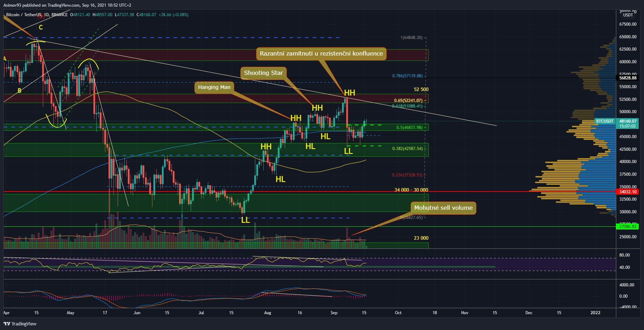Viewport: 644px width, 330px height.
Task: Select the 4000.00 MACD axis label
Action: pyautogui.click(x=627, y=285)
